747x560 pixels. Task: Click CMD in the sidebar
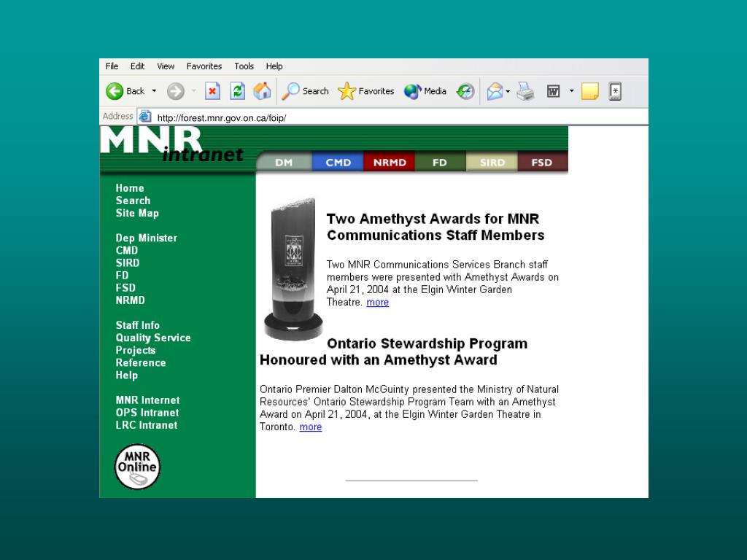click(x=127, y=251)
